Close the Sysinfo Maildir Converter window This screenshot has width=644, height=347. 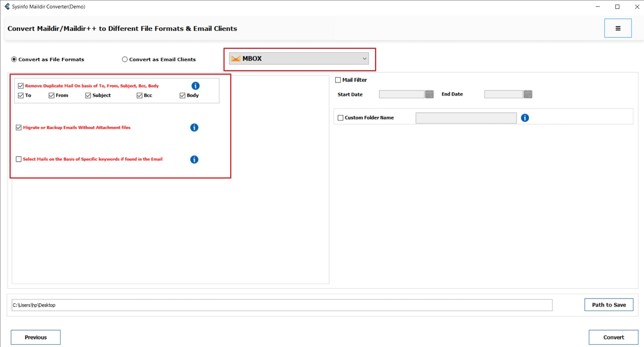637,7
